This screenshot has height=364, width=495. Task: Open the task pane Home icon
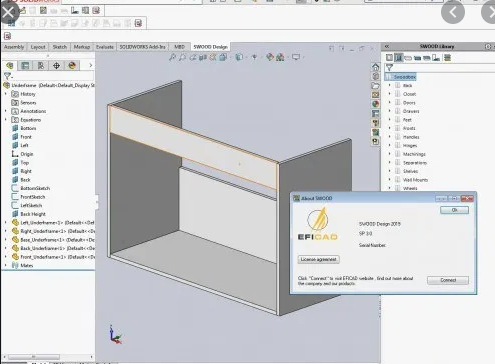375,67
